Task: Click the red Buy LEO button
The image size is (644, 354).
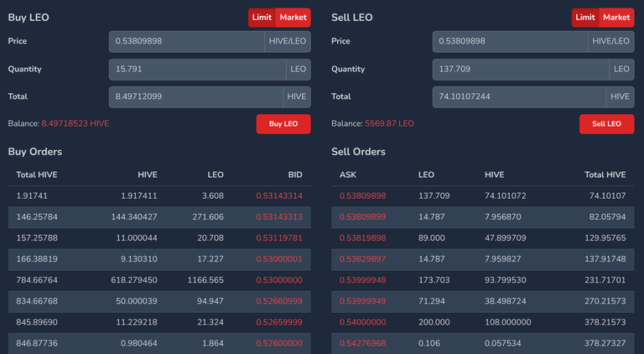Action: click(283, 124)
